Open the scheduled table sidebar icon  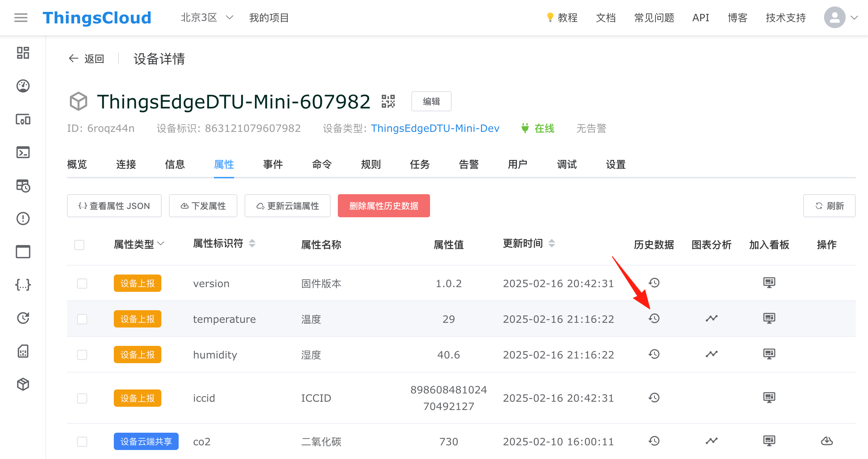point(23,186)
